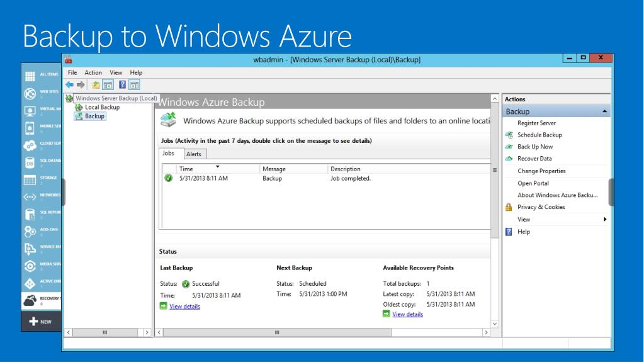Select Recovery Services in the Azure sidebar

tap(42, 300)
